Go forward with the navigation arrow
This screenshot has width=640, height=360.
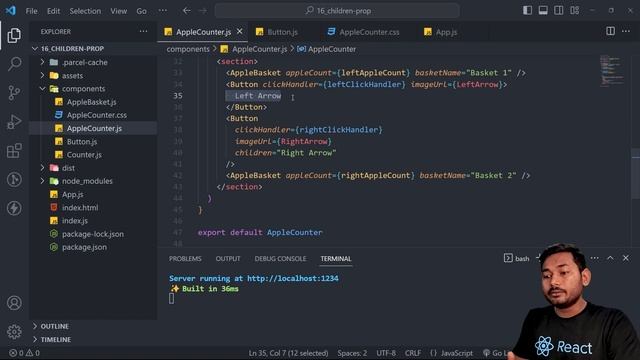click(x=203, y=11)
